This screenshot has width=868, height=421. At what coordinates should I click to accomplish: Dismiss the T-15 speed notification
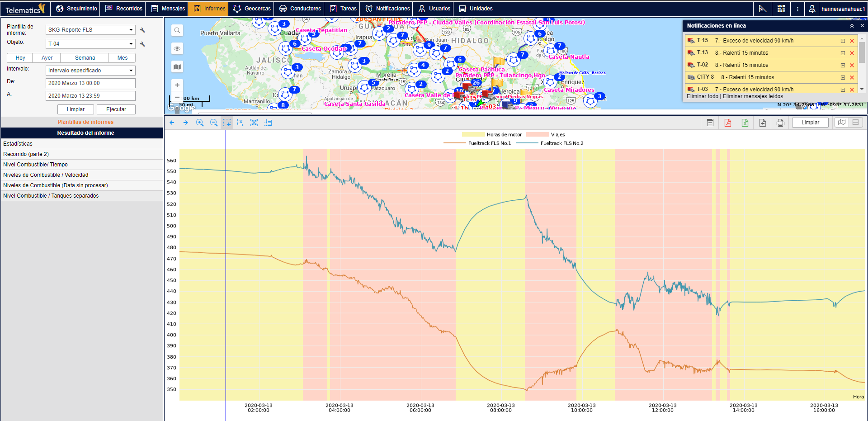coord(852,41)
